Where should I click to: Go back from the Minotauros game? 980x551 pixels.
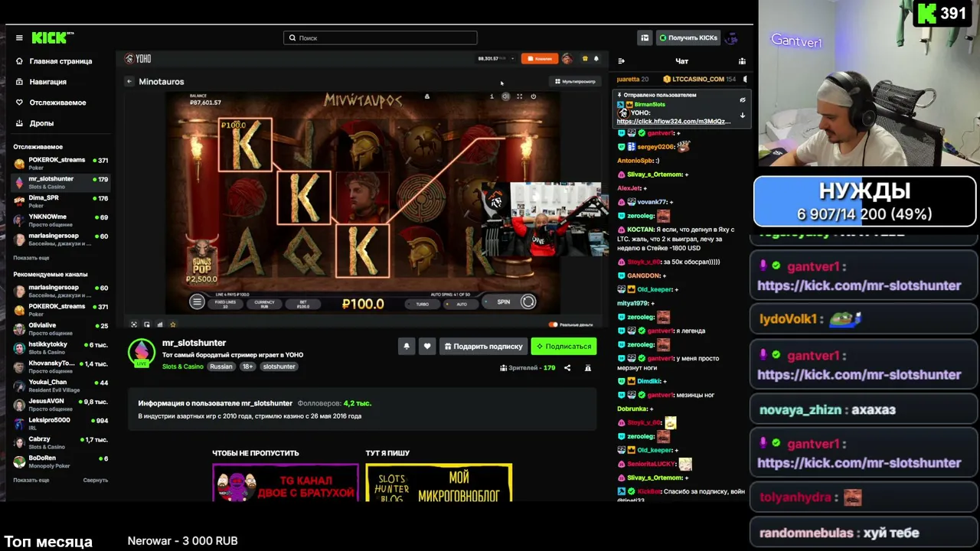129,82
